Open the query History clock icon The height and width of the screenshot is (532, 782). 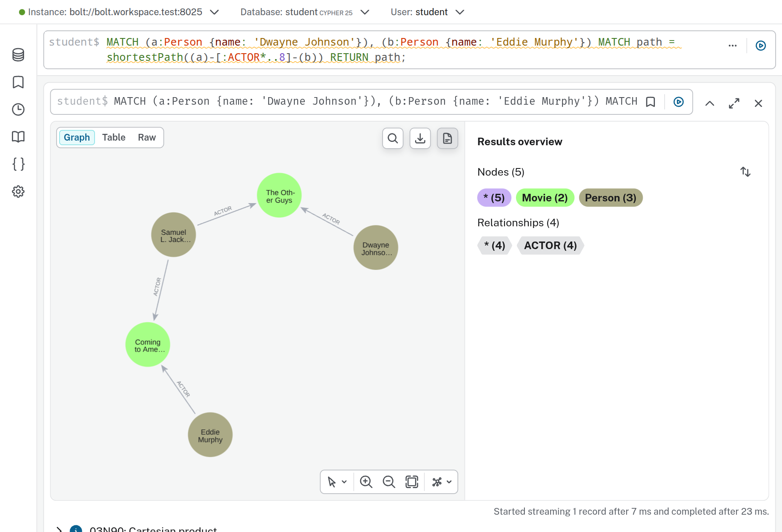tap(18, 109)
